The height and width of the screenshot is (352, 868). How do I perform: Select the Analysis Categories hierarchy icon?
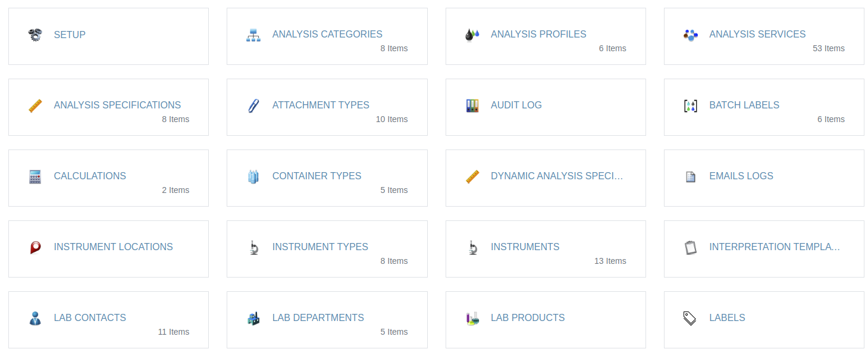pos(253,35)
